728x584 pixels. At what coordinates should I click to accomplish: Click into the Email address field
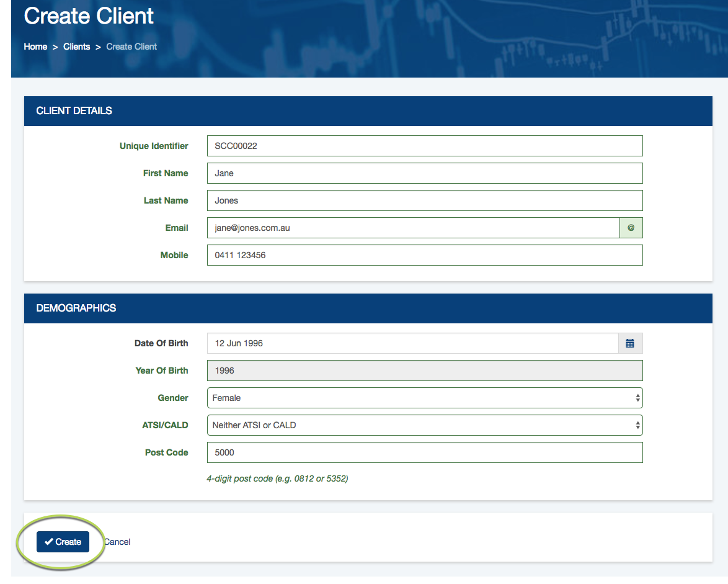413,228
